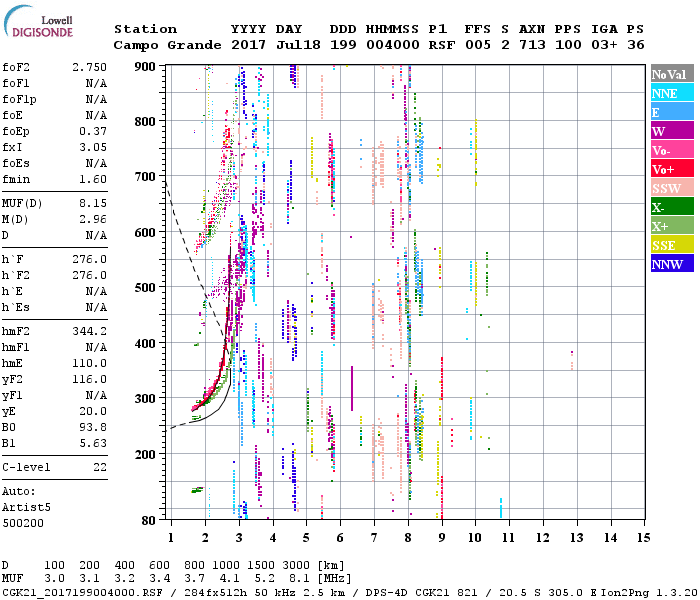
Task: Click the fxI value 3.05
Action: [93, 148]
